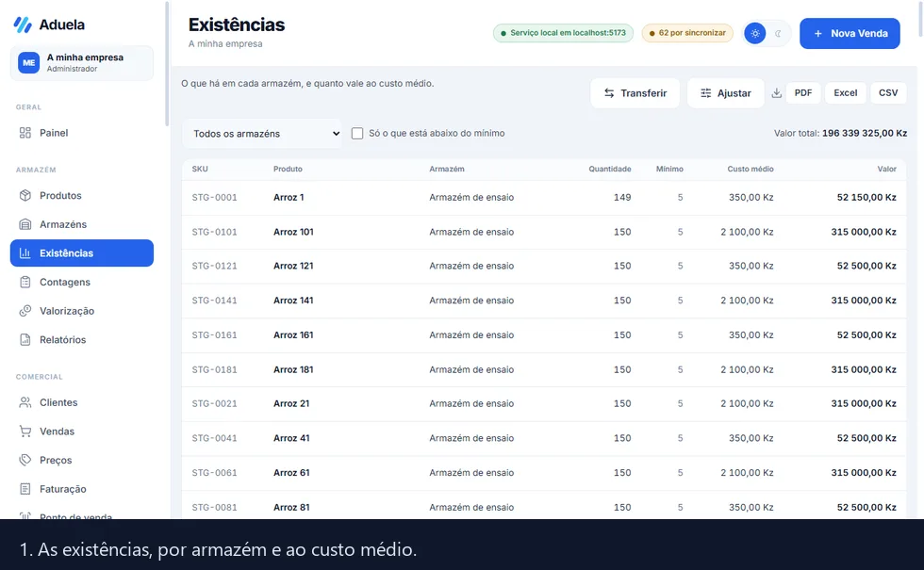The image size is (924, 570).
Task: Click the Transferir button
Action: (635, 93)
